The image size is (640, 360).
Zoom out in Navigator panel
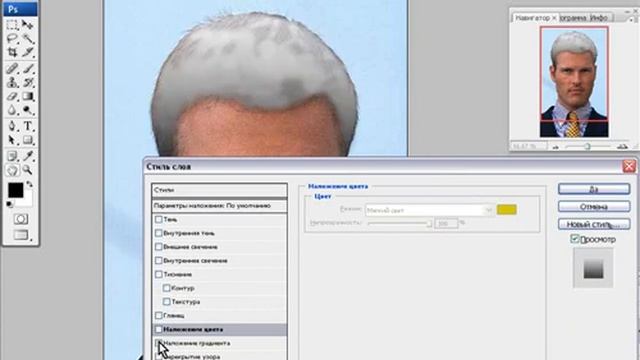pyautogui.click(x=556, y=147)
